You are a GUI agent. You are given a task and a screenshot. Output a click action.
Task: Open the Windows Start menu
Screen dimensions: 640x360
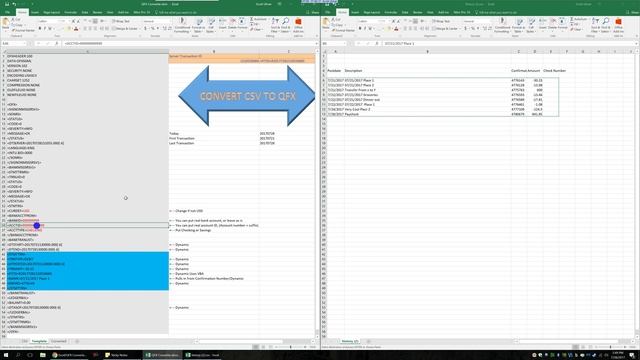click(6, 355)
